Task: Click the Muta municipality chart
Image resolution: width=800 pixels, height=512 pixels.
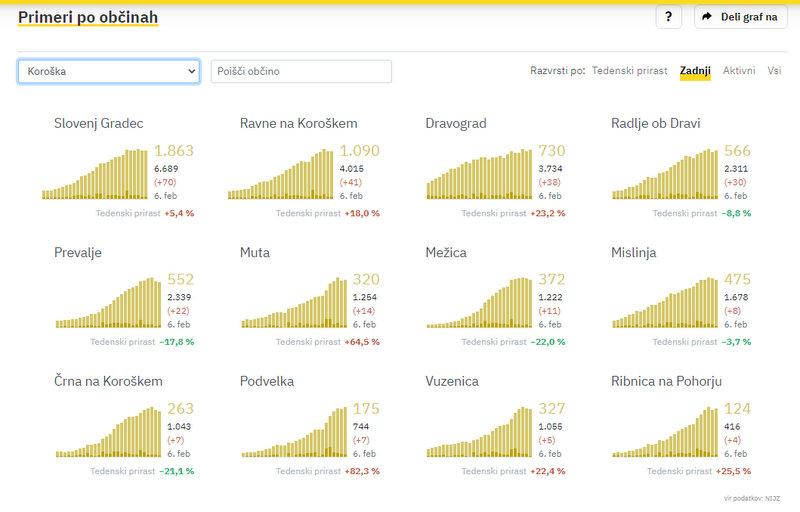Action: [x=294, y=304]
